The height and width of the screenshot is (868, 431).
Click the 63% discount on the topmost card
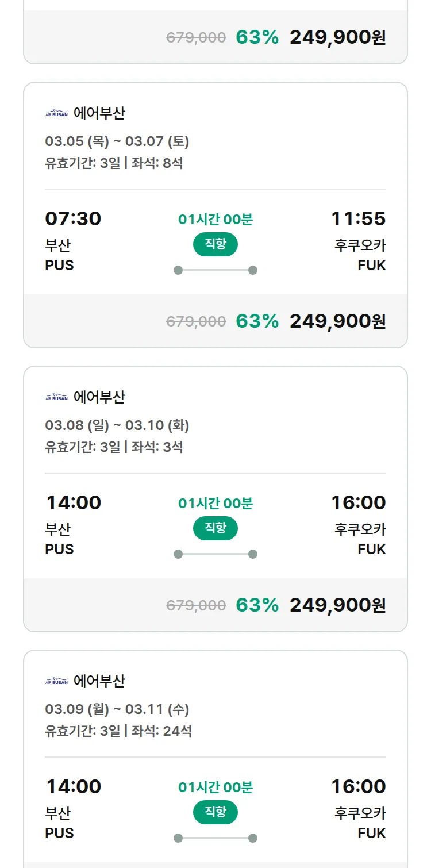257,37
